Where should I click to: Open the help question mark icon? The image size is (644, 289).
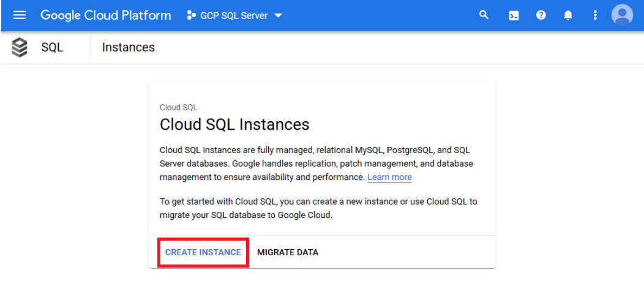click(541, 15)
